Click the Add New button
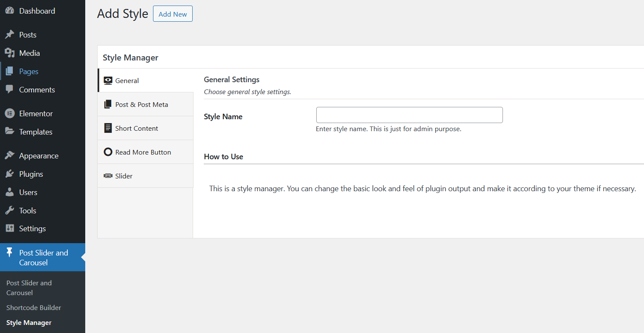This screenshot has width=644, height=333. point(173,14)
